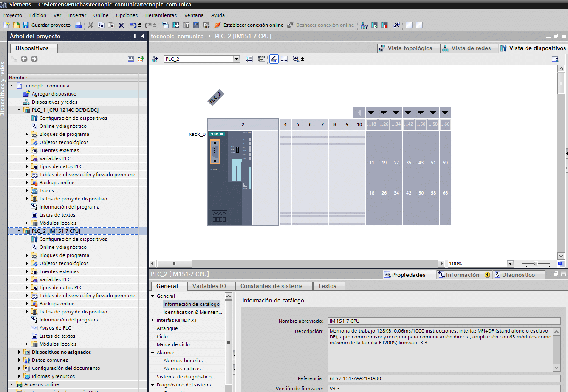Adjust the device view zoom slider

point(536,264)
